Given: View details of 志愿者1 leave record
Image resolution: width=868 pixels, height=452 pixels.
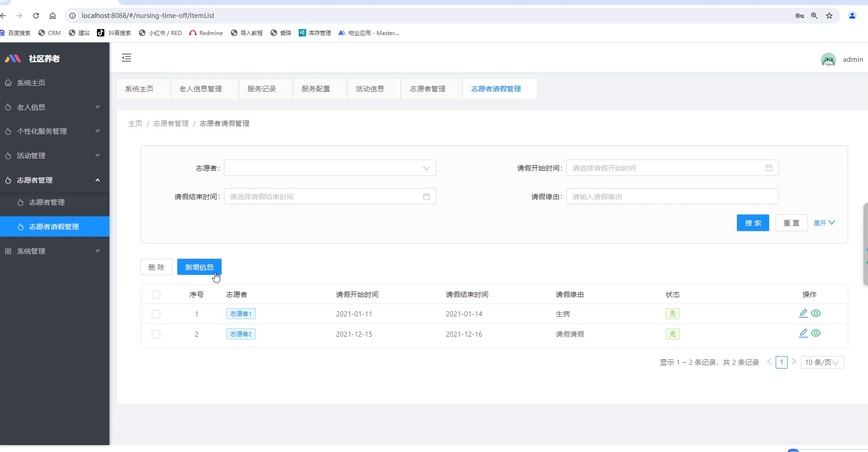Looking at the screenshot, I should point(816,313).
